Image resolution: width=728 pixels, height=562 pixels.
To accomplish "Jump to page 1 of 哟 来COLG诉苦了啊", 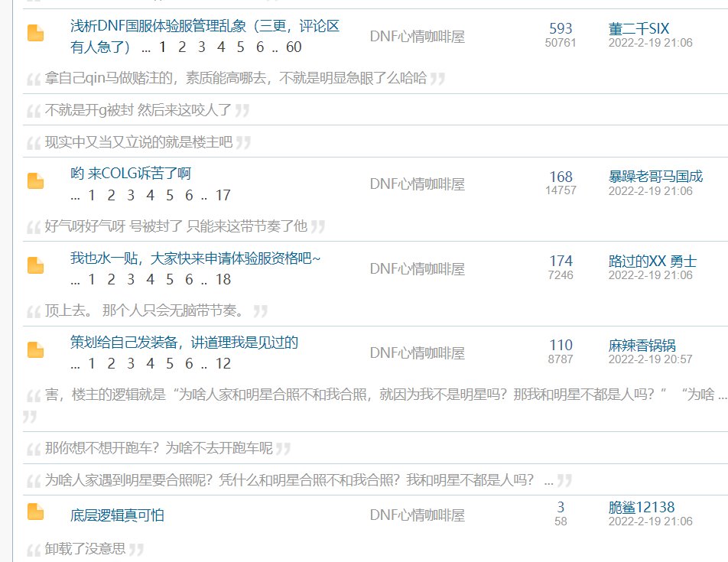I will (92, 196).
